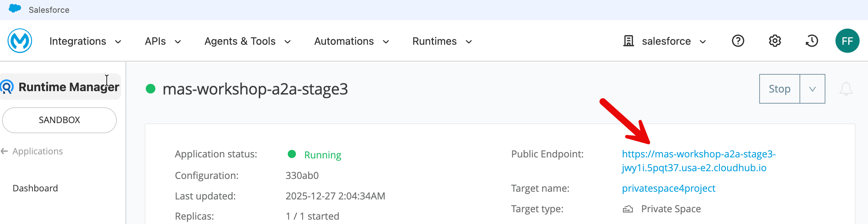Click the green dot beside Running status

tap(292, 154)
